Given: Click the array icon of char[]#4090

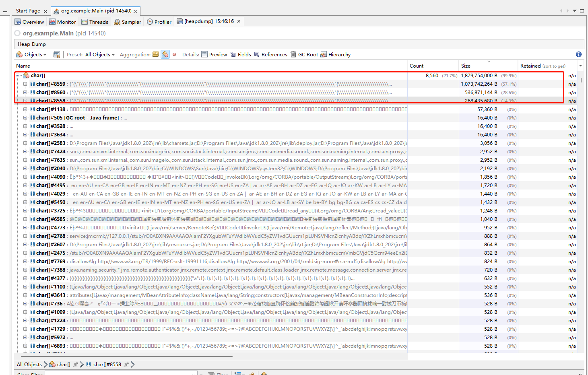Looking at the screenshot, I should 33,177.
